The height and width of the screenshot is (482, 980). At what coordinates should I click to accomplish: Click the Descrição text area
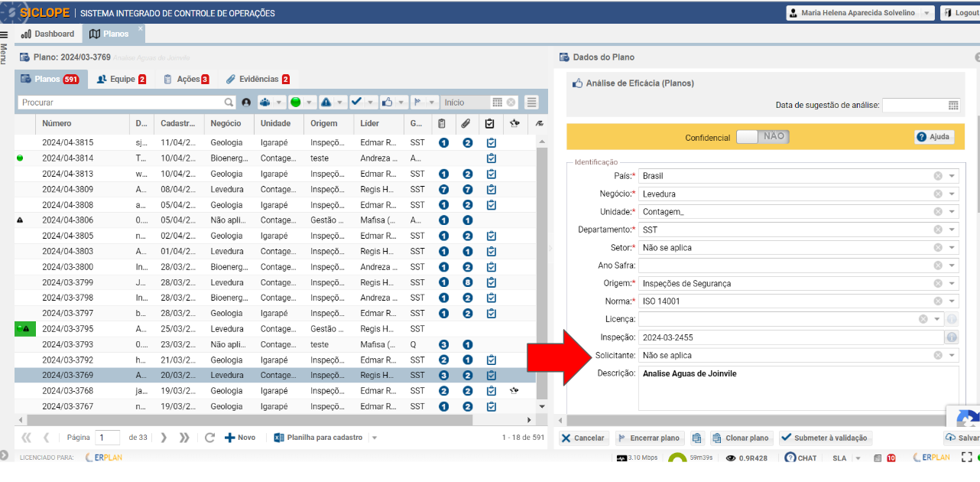click(x=798, y=388)
